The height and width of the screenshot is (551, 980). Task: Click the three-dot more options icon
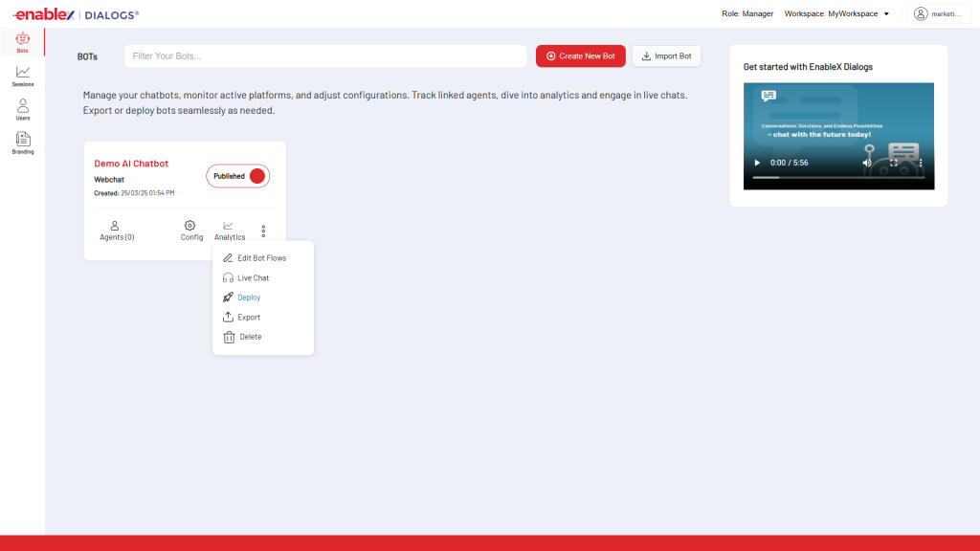tap(263, 231)
